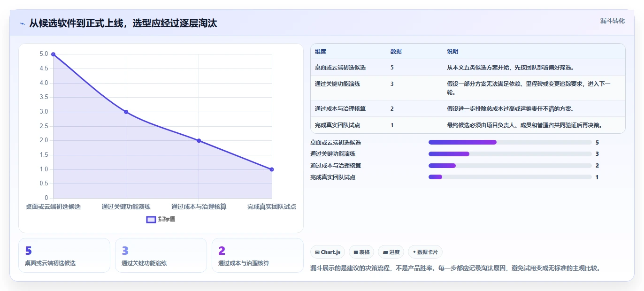Click progress bar for 桌面或云端初选候选
Screen dimensions: 644x291
(x=510, y=142)
